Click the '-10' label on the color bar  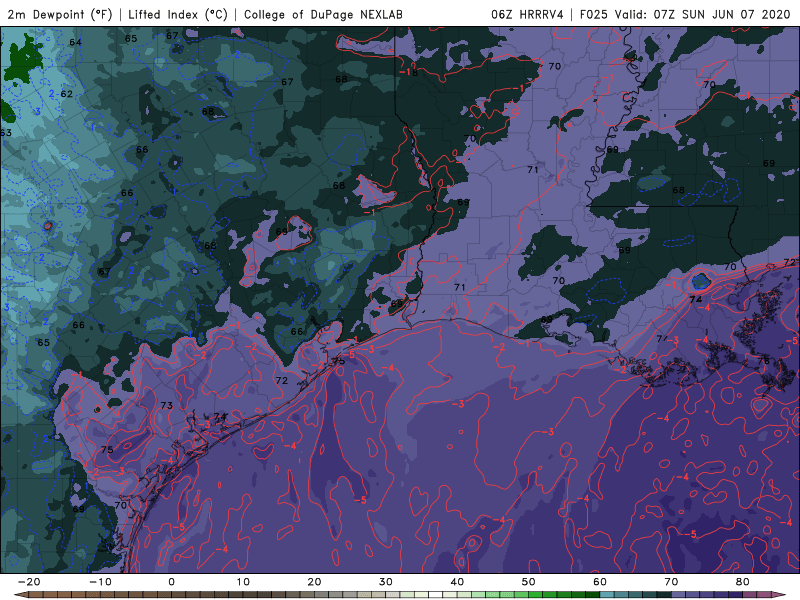click(x=100, y=582)
